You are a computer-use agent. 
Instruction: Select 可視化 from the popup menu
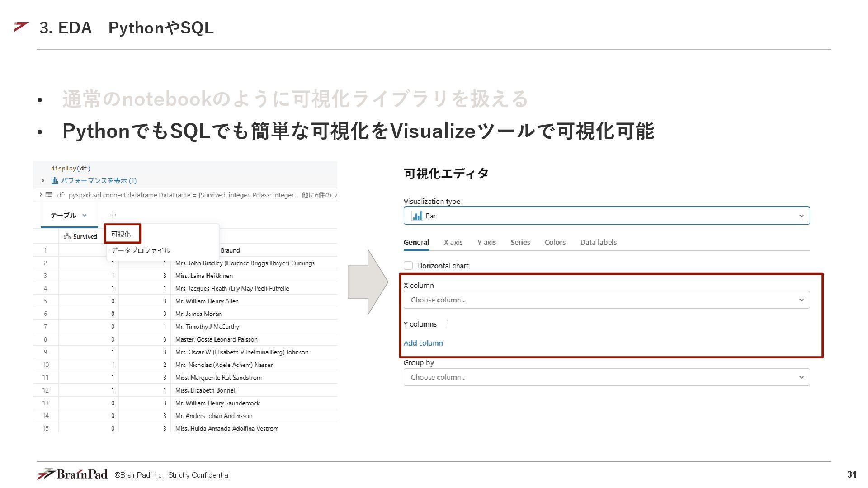point(121,234)
